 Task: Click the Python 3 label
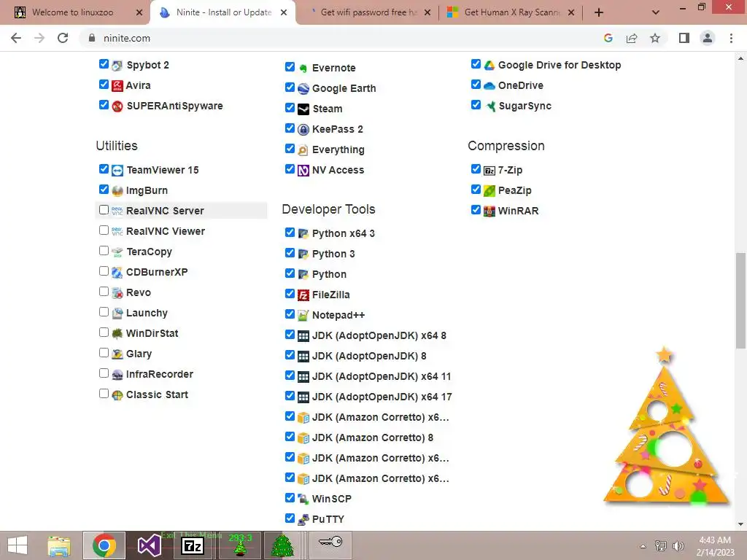(333, 254)
